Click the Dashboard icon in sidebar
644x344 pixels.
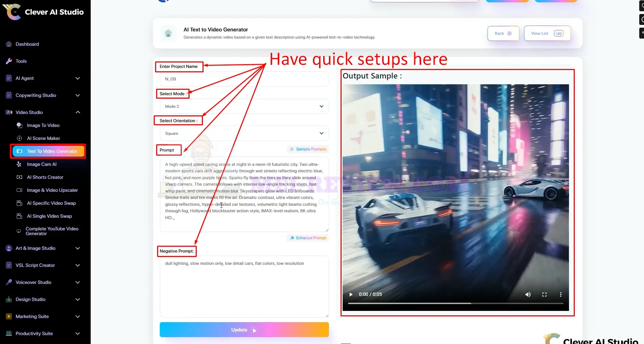9,44
